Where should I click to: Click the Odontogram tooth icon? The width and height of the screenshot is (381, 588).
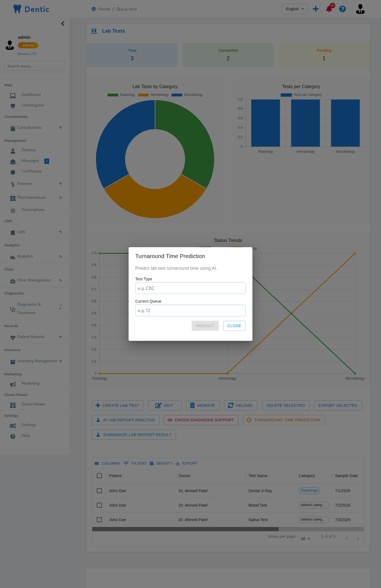pos(13,106)
